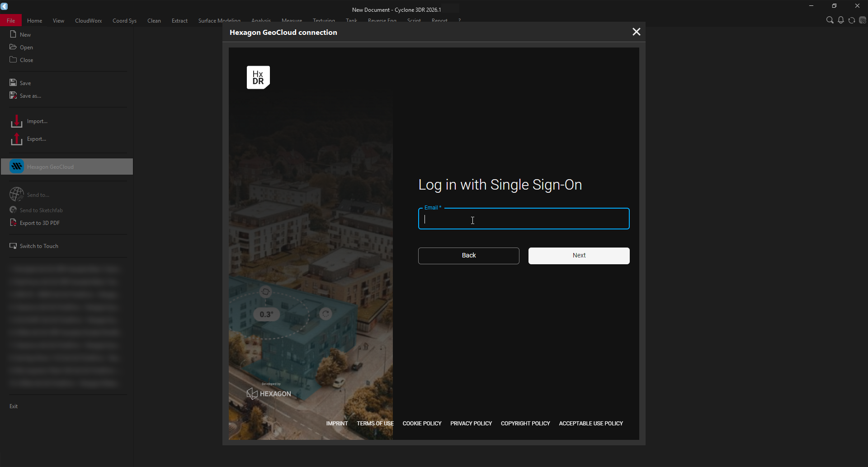Click the Switch to Touch icon
The height and width of the screenshot is (467, 868).
(x=13, y=246)
